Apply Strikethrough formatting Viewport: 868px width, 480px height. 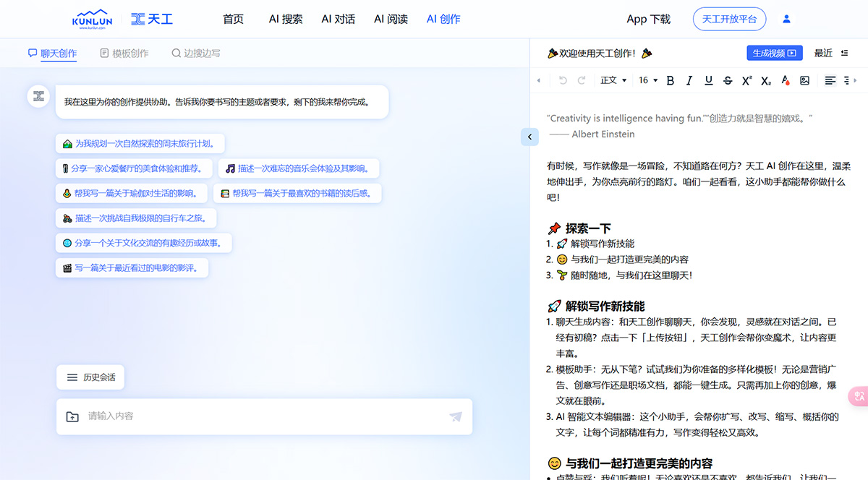(728, 80)
